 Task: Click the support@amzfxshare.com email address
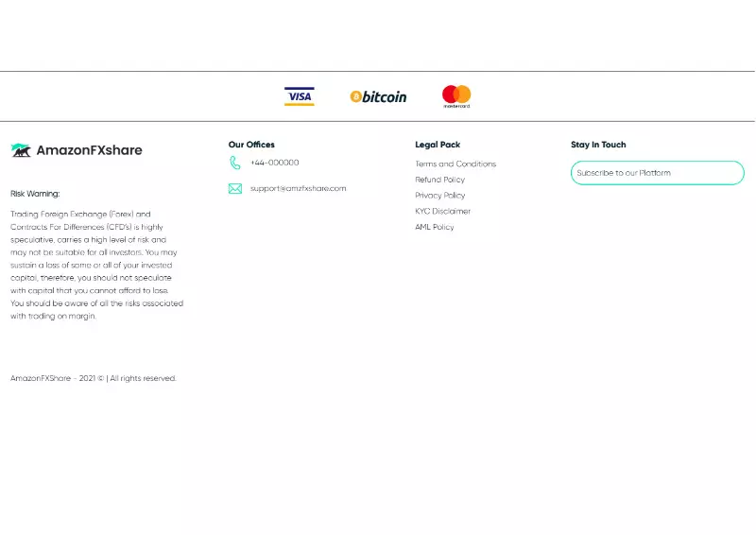tap(298, 188)
